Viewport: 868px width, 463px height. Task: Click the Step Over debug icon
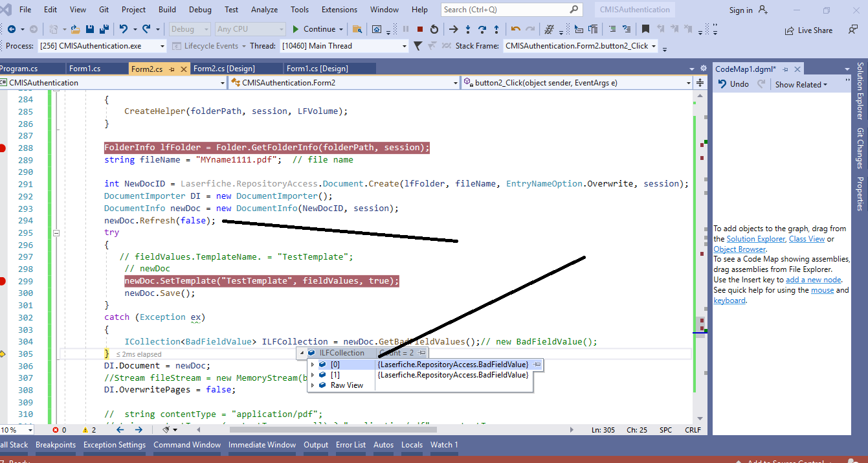pyautogui.click(x=482, y=29)
